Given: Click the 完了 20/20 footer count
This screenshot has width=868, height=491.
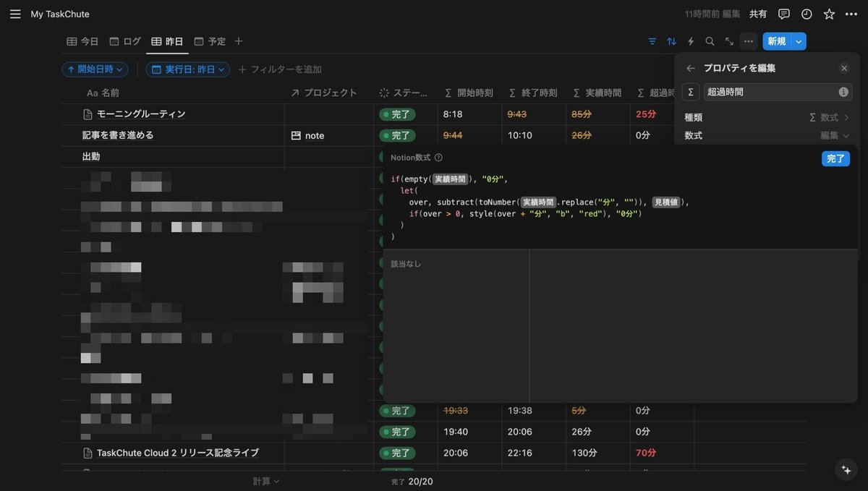Looking at the screenshot, I should point(412,482).
